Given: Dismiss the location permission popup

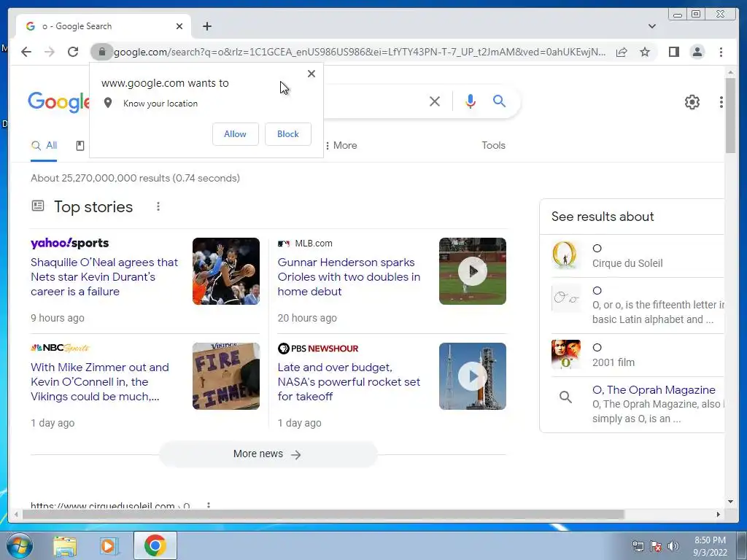Looking at the screenshot, I should (311, 74).
